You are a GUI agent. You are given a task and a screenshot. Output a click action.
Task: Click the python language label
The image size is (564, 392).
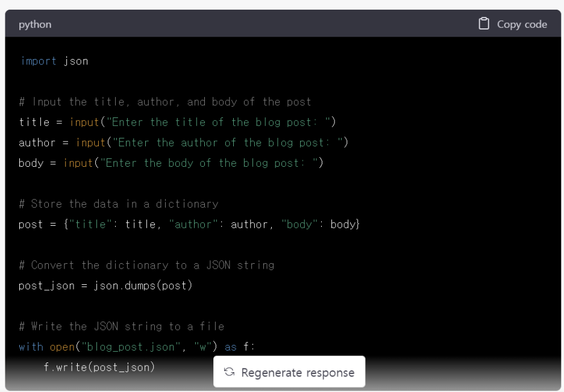pos(35,25)
